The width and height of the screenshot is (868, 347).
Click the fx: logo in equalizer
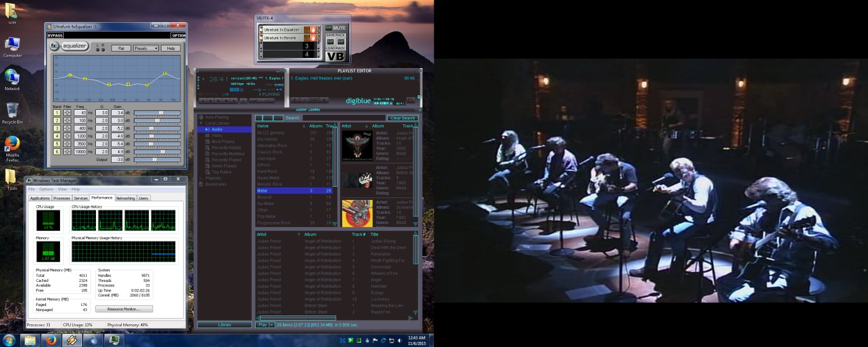coord(54,47)
